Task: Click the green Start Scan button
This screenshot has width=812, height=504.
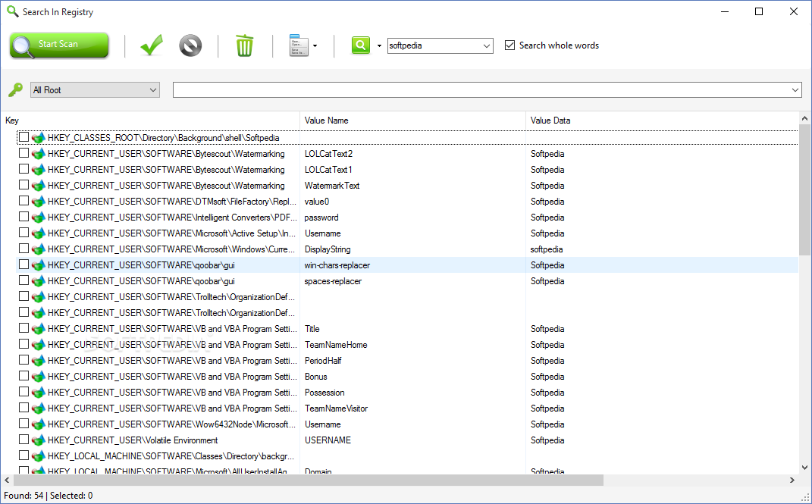Action: 59,45
